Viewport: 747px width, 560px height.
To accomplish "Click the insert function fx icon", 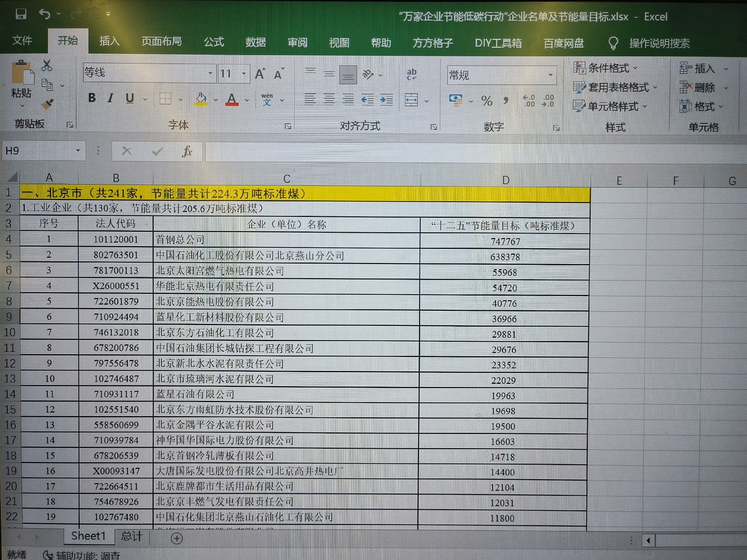I will pos(187,151).
